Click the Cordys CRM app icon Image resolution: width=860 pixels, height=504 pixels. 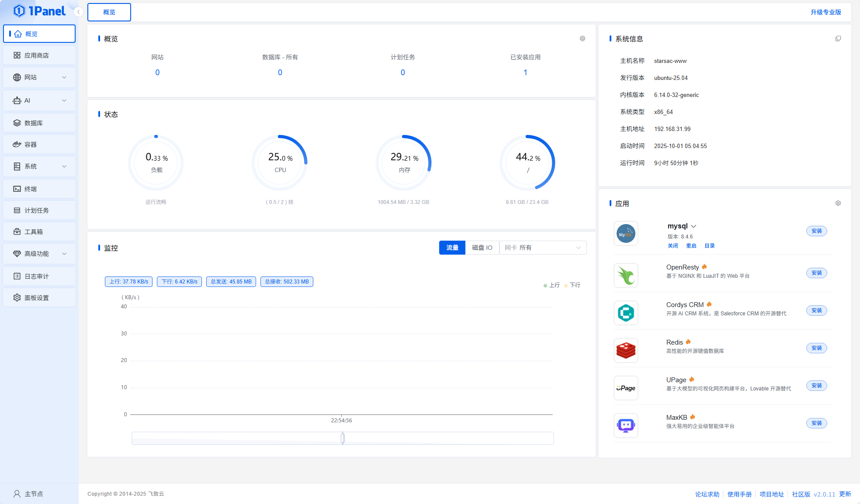coord(626,313)
